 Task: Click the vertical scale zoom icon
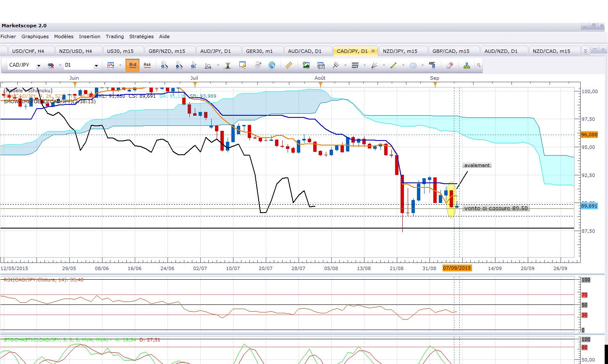(x=208, y=65)
